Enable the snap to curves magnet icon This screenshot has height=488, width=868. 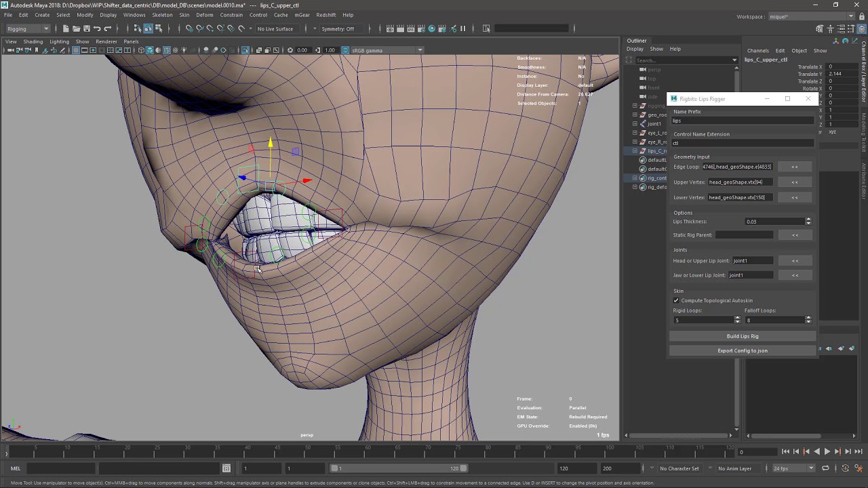click(x=199, y=28)
